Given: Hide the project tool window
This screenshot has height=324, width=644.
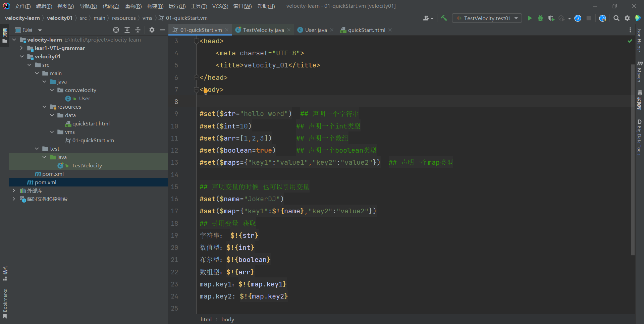Looking at the screenshot, I should point(163,30).
